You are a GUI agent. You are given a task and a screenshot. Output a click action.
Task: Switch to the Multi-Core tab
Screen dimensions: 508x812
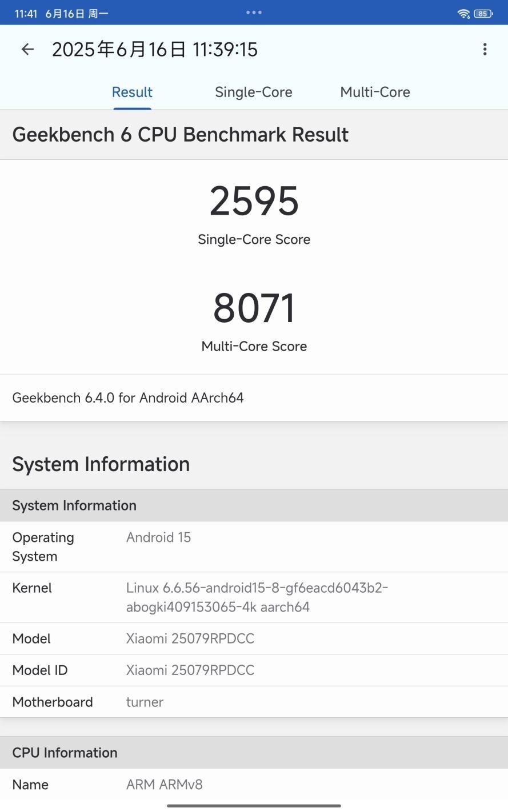coord(375,92)
